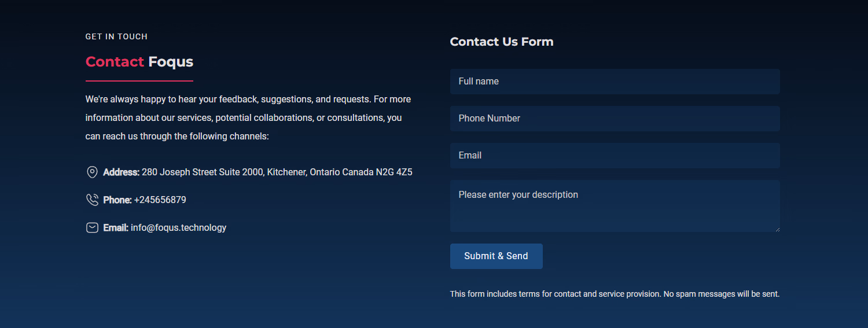The image size is (868, 328).
Task: Select the Email input in the form
Action: (615, 156)
